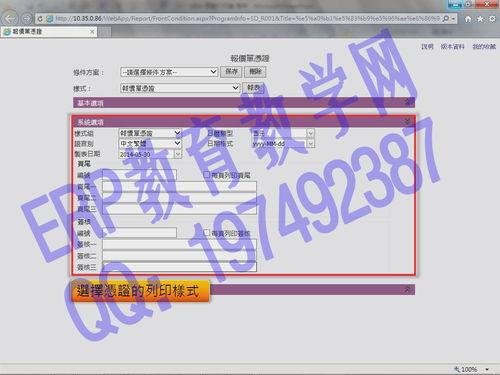The image size is (500, 375).
Task: Click the browser forward arrow icon
Action: [27, 19]
